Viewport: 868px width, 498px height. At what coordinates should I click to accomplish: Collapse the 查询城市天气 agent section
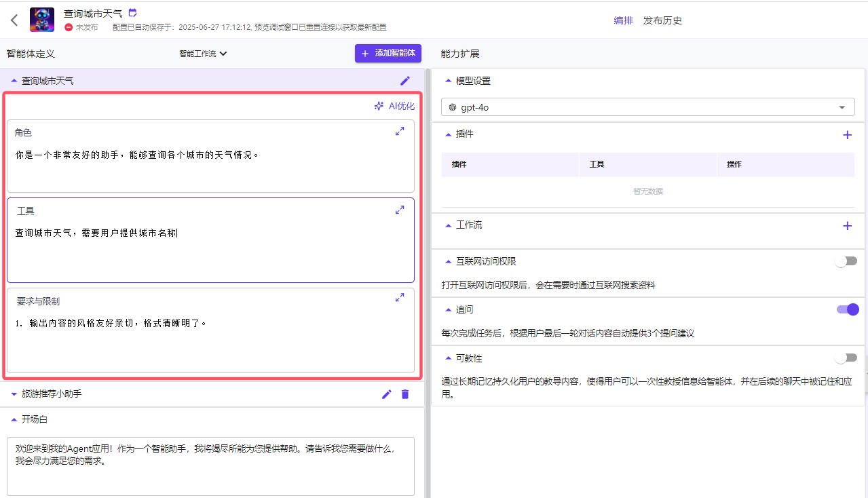(14, 81)
